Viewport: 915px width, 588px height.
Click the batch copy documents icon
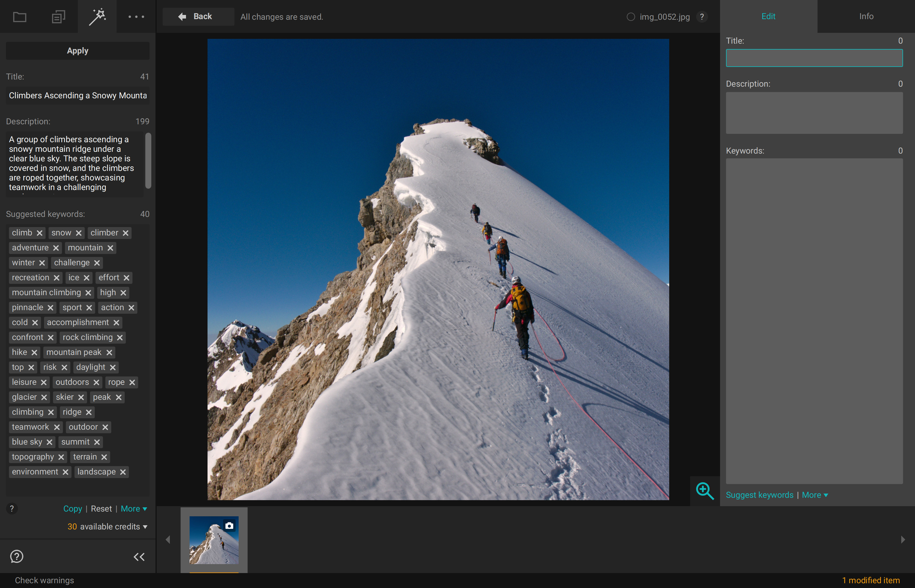(x=58, y=17)
